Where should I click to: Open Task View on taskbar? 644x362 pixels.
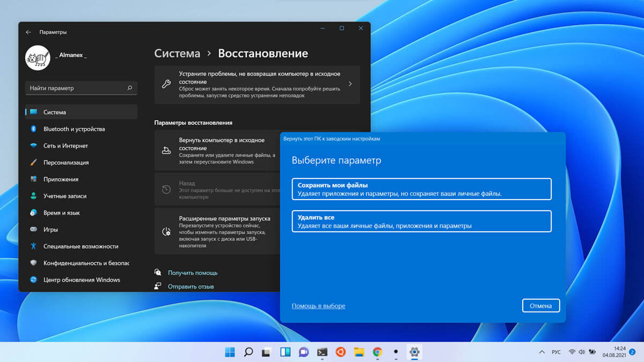coord(266,352)
